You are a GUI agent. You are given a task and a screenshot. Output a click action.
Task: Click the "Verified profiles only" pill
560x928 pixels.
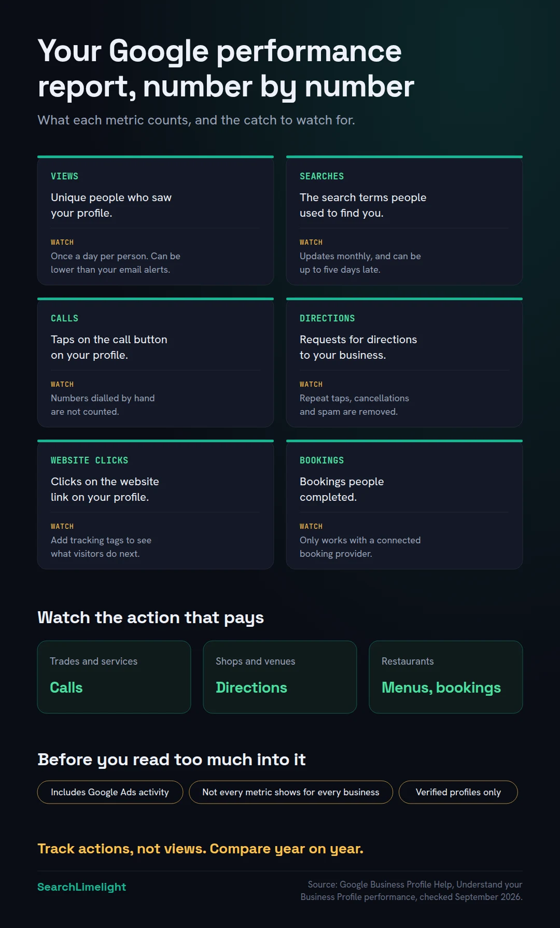coord(458,792)
